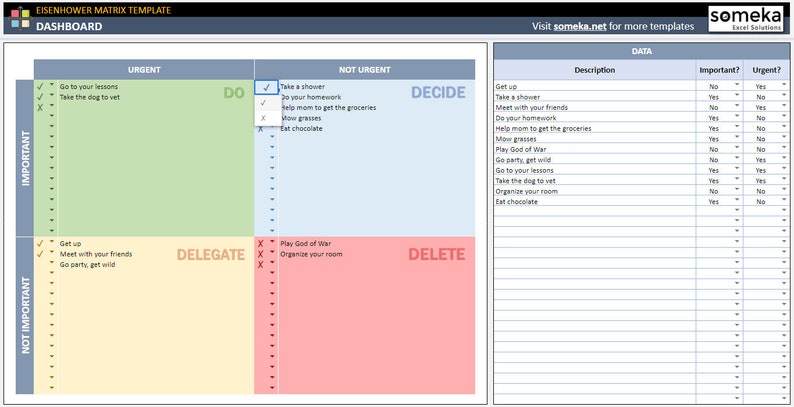Viewport: 794px width, 407px height.
Task: Click Take the dog to vet in DO quadrant
Action: point(90,97)
